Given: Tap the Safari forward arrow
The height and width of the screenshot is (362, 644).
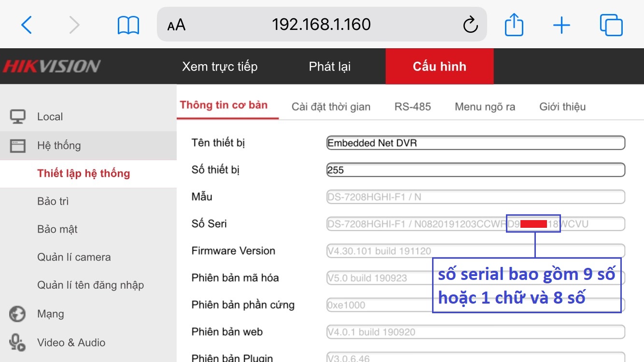Looking at the screenshot, I should [x=74, y=25].
